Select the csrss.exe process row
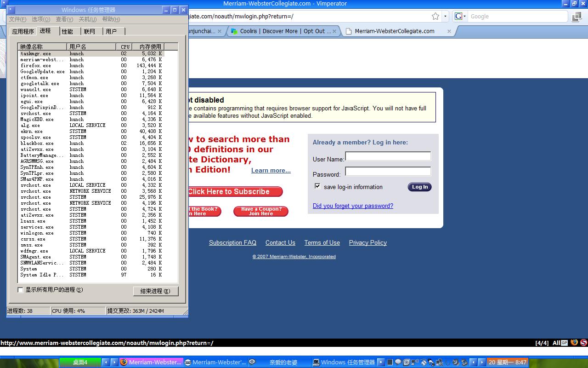Image resolution: width=588 pixels, height=368 pixels. point(91,239)
